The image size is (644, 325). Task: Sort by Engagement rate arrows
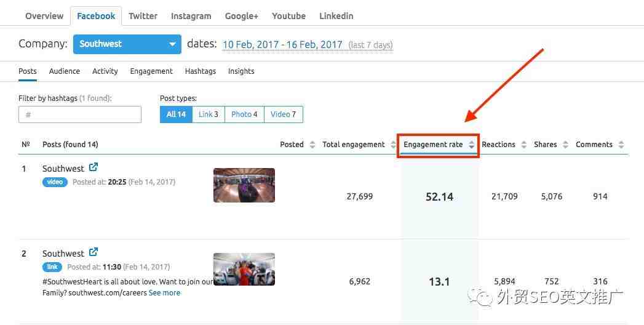[472, 145]
